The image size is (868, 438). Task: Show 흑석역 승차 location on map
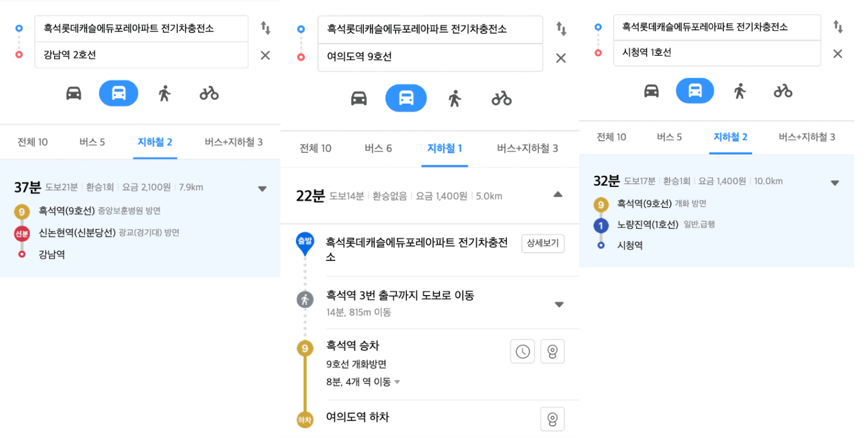[x=552, y=351]
